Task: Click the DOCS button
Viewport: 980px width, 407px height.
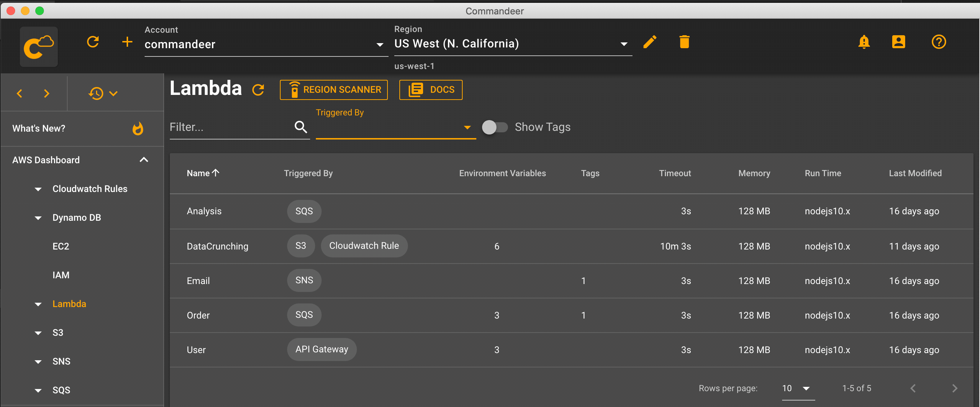Action: coord(431,90)
